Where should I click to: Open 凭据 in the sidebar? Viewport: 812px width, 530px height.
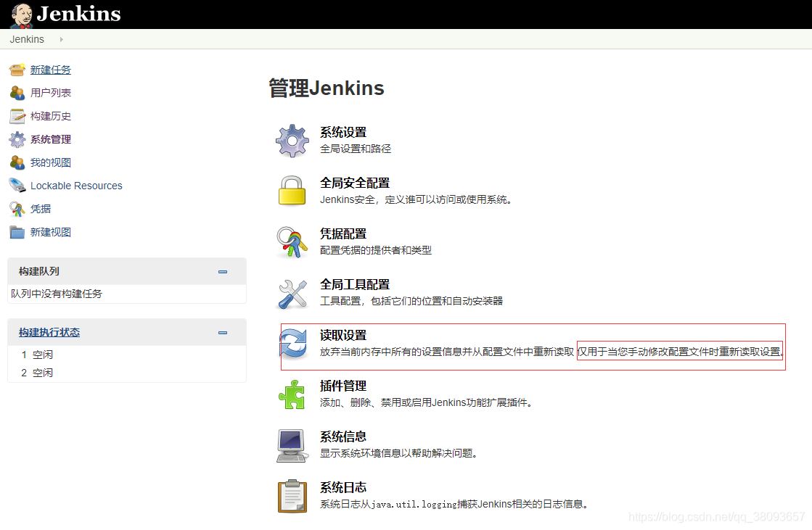tap(41, 209)
